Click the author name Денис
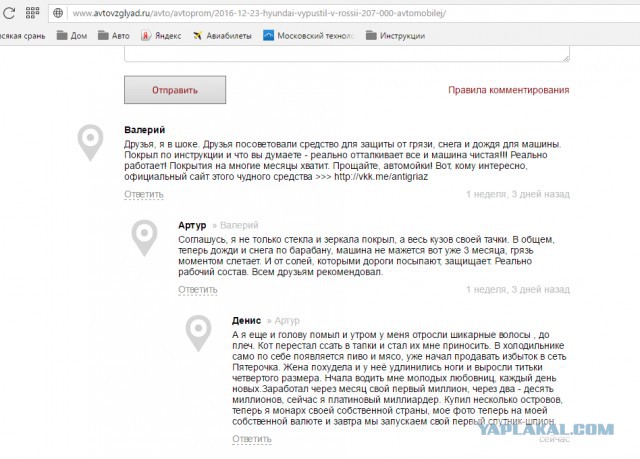This screenshot has height=459, width=640. [x=247, y=320]
